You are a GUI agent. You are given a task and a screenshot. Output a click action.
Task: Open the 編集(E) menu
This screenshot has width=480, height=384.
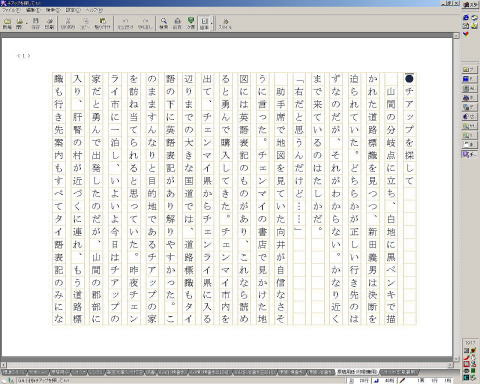pyautogui.click(x=33, y=10)
